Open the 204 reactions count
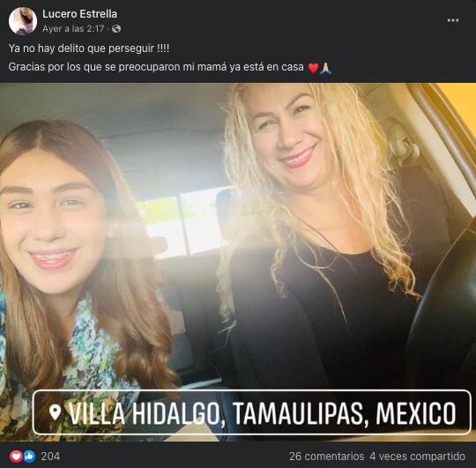This screenshot has height=468, width=476. coord(50,457)
